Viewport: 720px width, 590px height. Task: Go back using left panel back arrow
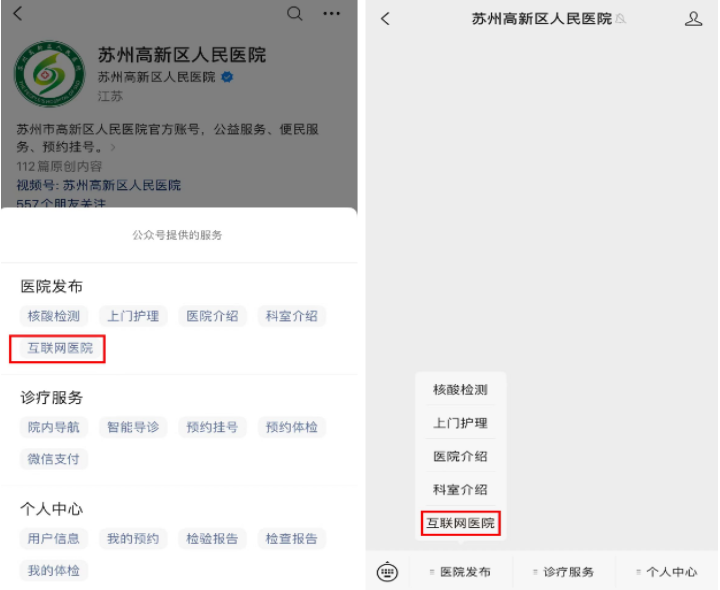tap(17, 14)
